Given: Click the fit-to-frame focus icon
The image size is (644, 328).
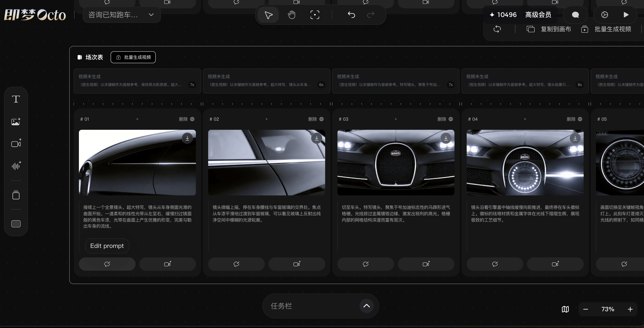Looking at the screenshot, I should click(x=315, y=15).
